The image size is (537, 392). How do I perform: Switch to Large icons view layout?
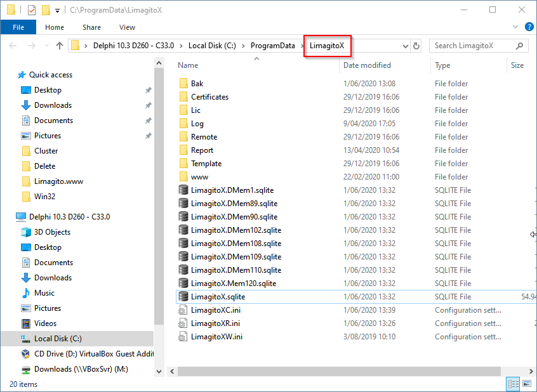point(527,384)
